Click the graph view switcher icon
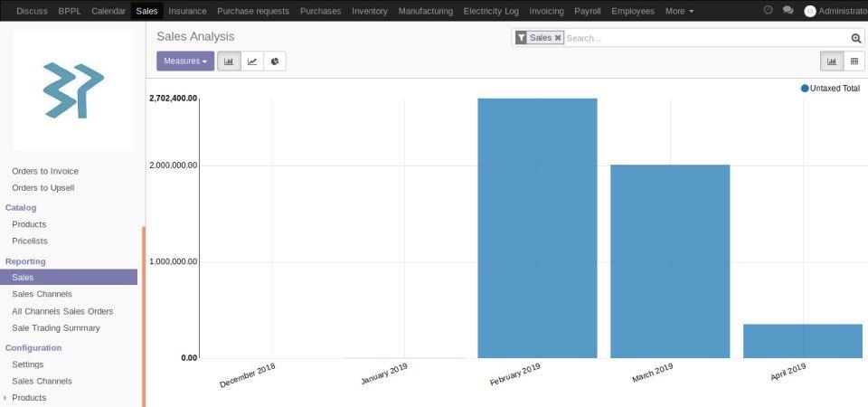Viewport: 868px width, 407px height. 831,62
